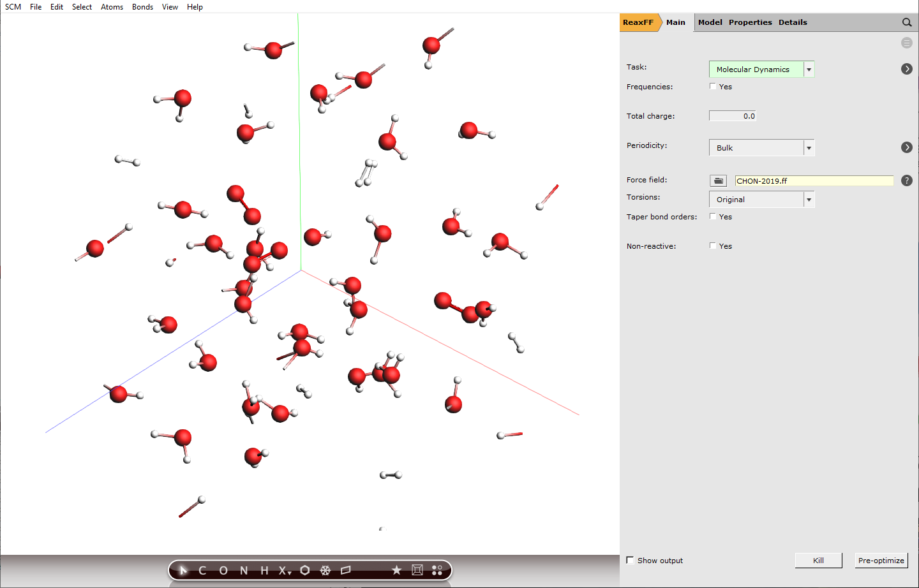The image size is (919, 588).
Task: Open the Atoms menu
Action: [112, 7]
